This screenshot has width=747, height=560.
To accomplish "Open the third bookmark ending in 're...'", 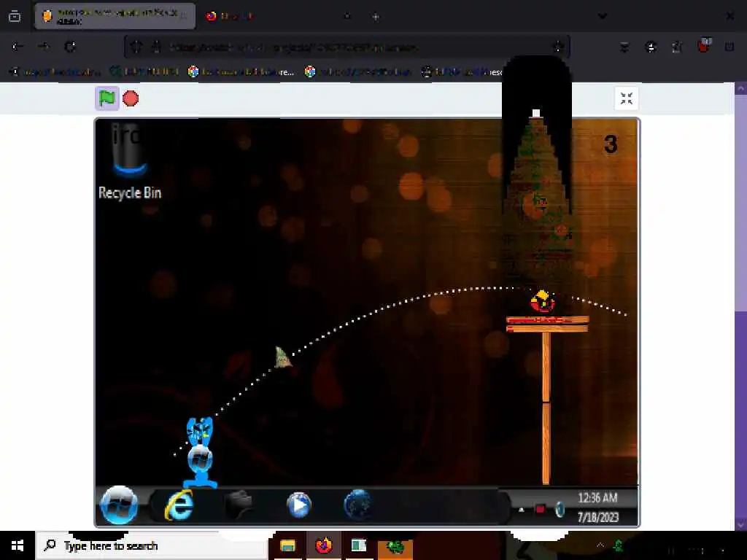I will 241,72.
